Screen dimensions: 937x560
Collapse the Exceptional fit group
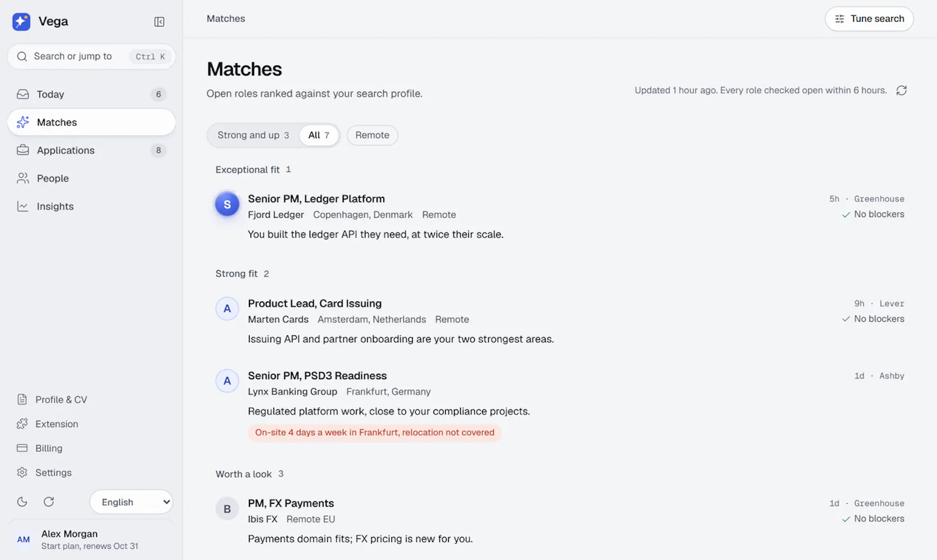(253, 170)
